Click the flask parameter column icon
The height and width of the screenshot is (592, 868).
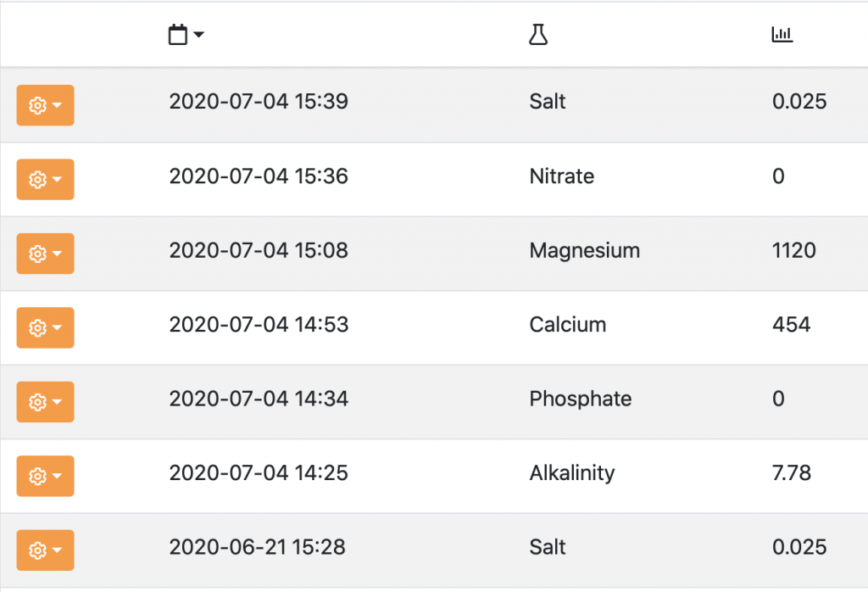(x=538, y=35)
